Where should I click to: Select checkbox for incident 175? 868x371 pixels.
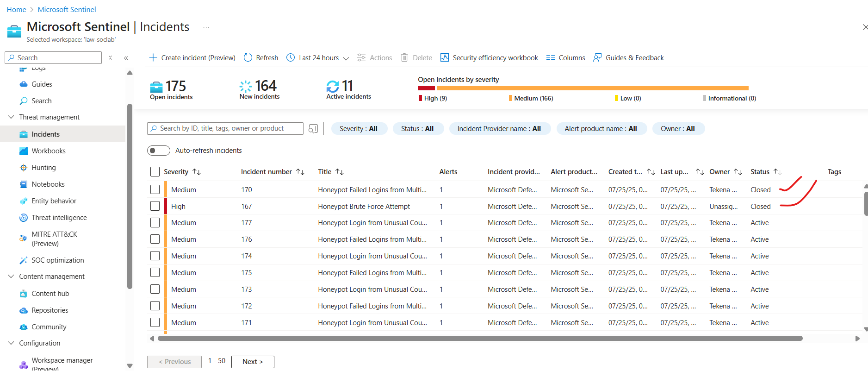pos(155,273)
